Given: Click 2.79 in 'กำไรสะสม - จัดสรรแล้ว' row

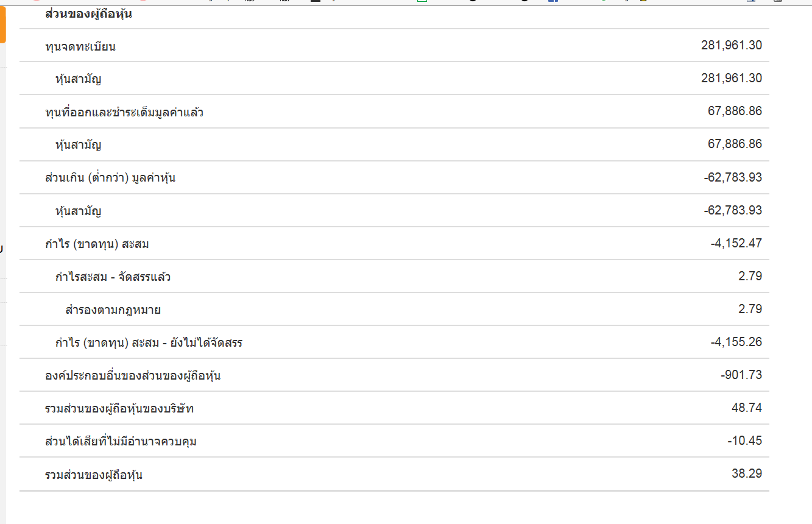Looking at the screenshot, I should tap(750, 276).
